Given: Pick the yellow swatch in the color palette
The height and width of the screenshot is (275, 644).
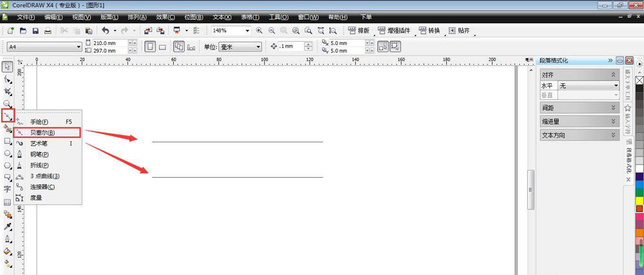Looking at the screenshot, I should (639, 200).
